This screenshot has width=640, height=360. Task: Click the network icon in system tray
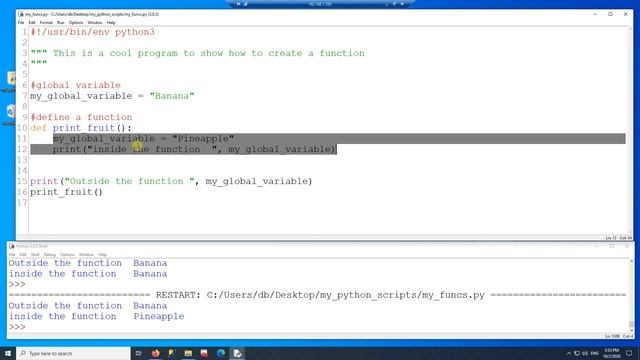coord(577,353)
